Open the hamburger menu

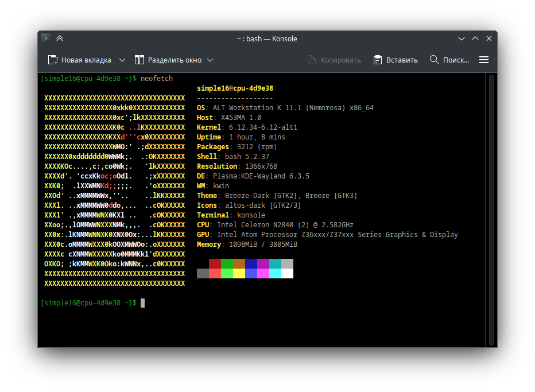[x=484, y=60]
